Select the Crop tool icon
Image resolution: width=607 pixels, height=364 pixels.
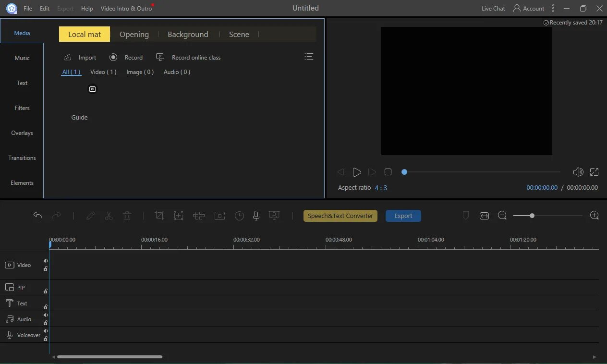pyautogui.click(x=159, y=216)
